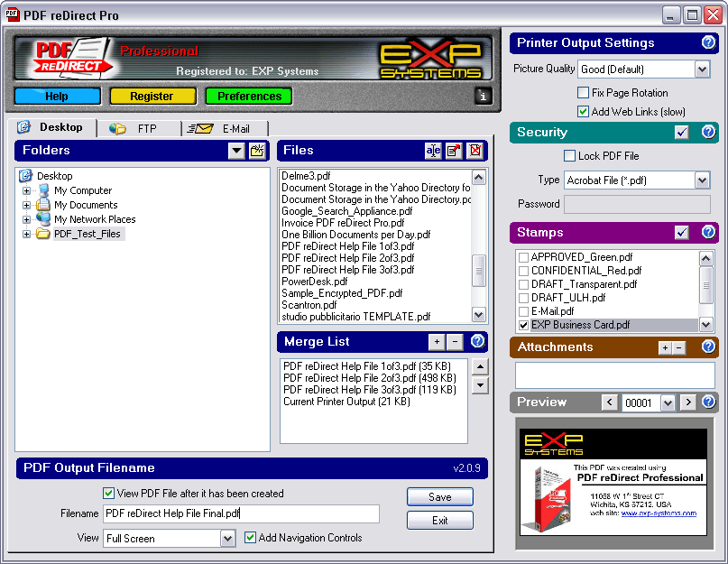Click the Filename input field

[241, 513]
